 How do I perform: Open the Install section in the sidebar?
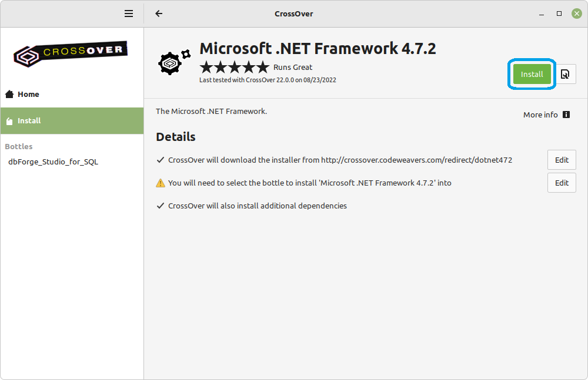click(29, 120)
